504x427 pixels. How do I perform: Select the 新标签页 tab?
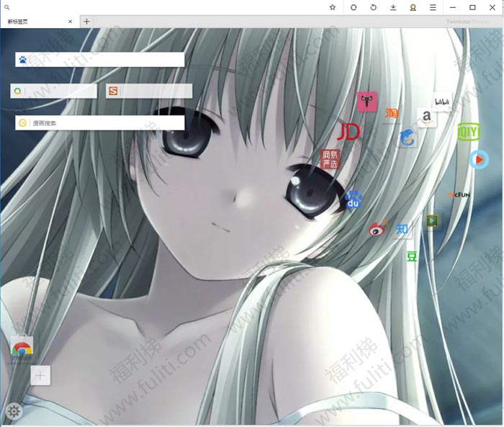(x=36, y=22)
